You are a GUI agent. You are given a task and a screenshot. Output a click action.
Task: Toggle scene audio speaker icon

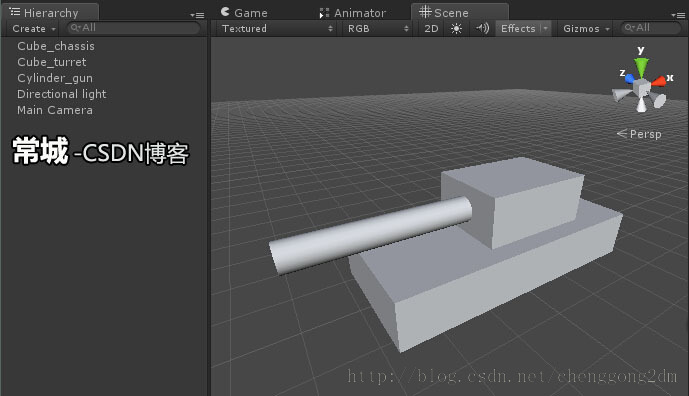point(482,29)
